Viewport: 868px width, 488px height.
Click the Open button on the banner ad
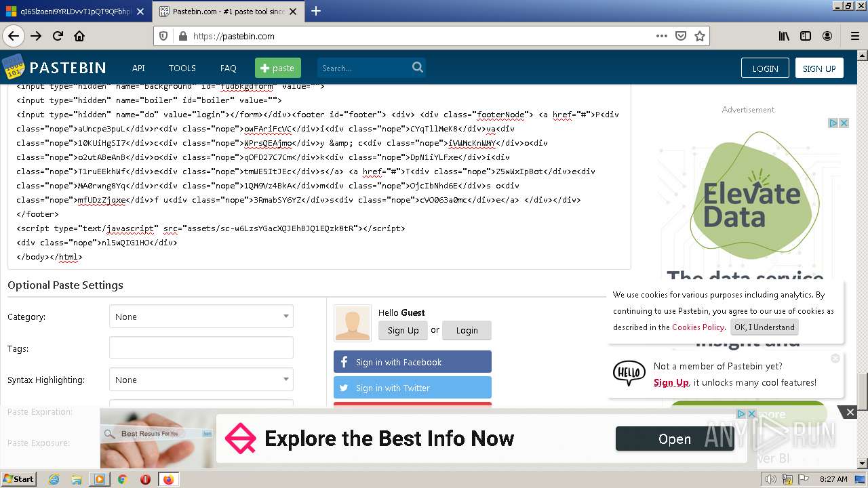[x=675, y=439]
